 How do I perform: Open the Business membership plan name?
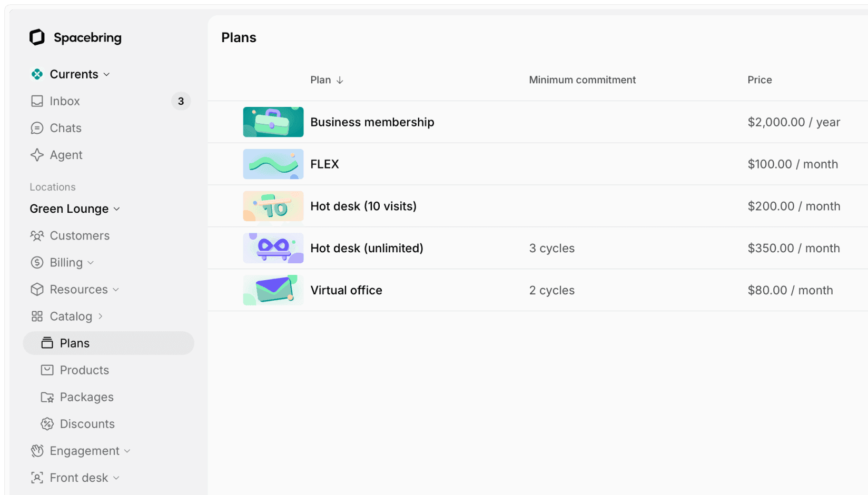click(372, 122)
